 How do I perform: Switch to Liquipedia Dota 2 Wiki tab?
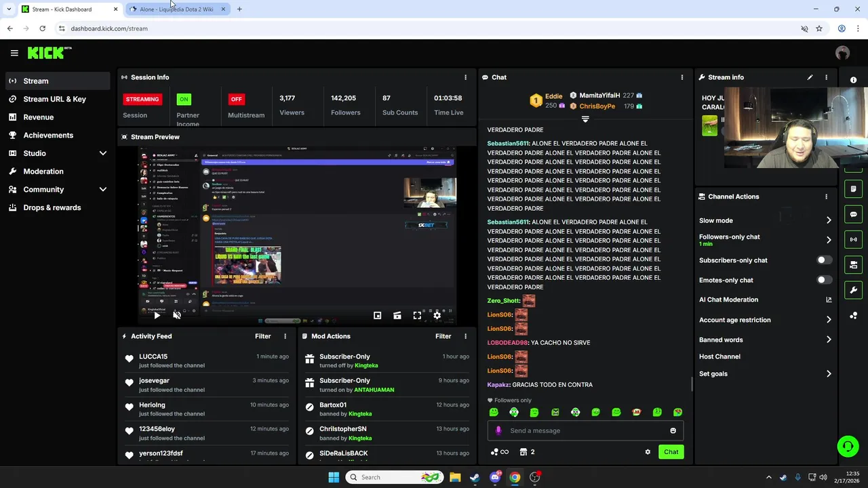(176, 9)
